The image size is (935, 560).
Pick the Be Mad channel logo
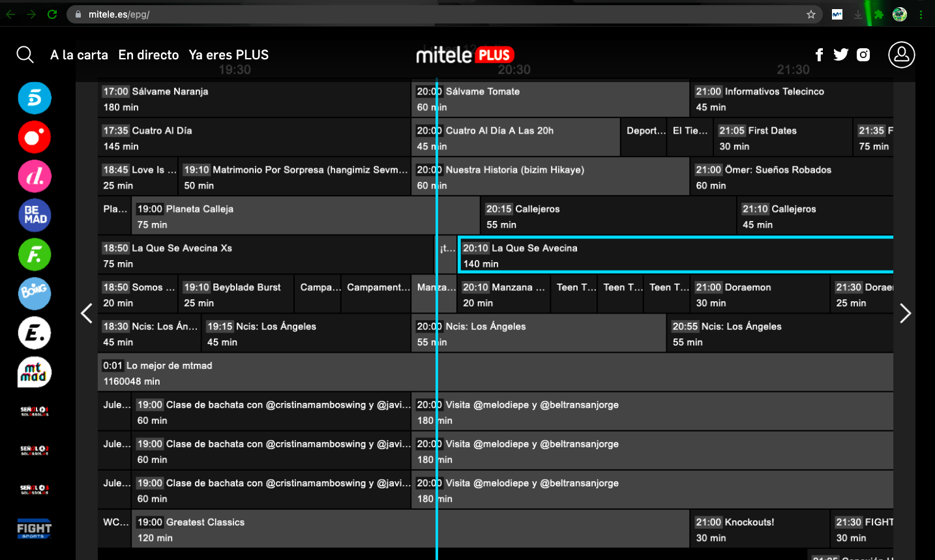(35, 216)
